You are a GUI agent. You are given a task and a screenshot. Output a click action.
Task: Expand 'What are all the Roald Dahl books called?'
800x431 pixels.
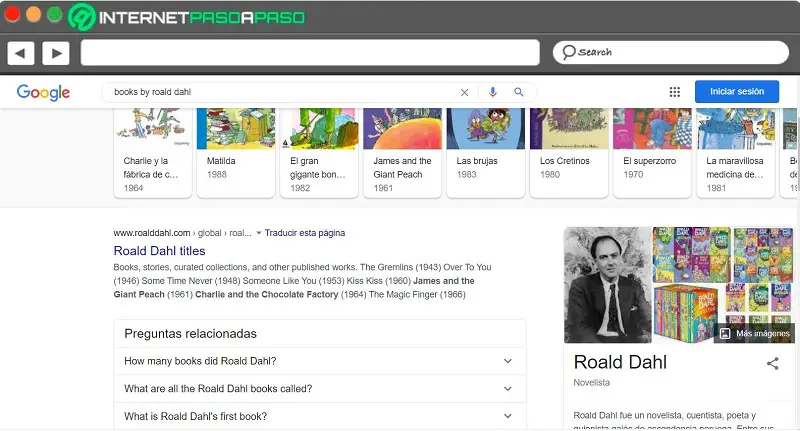click(320, 389)
